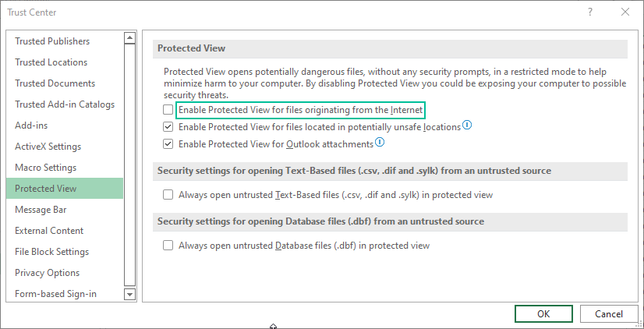644x329 pixels.
Task: Show Privacy Options section
Action: 47,273
